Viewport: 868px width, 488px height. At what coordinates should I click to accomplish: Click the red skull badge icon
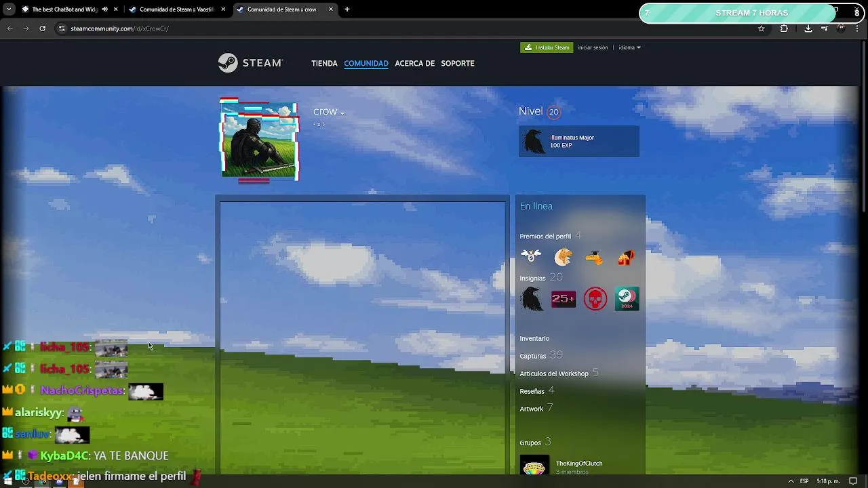point(595,299)
